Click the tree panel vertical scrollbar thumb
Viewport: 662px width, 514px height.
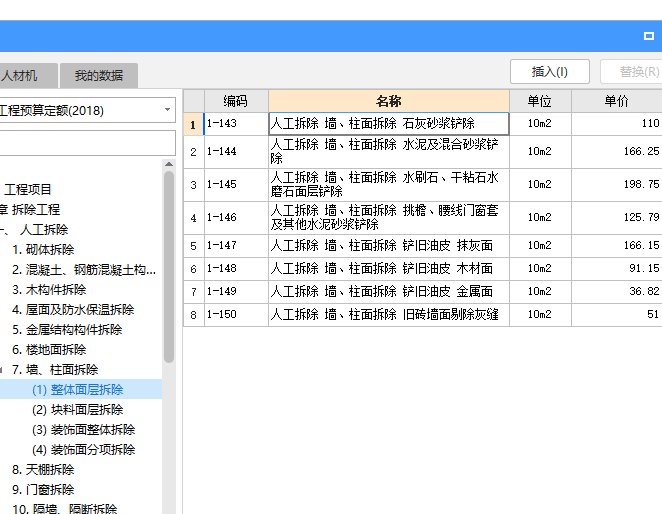[x=169, y=266]
